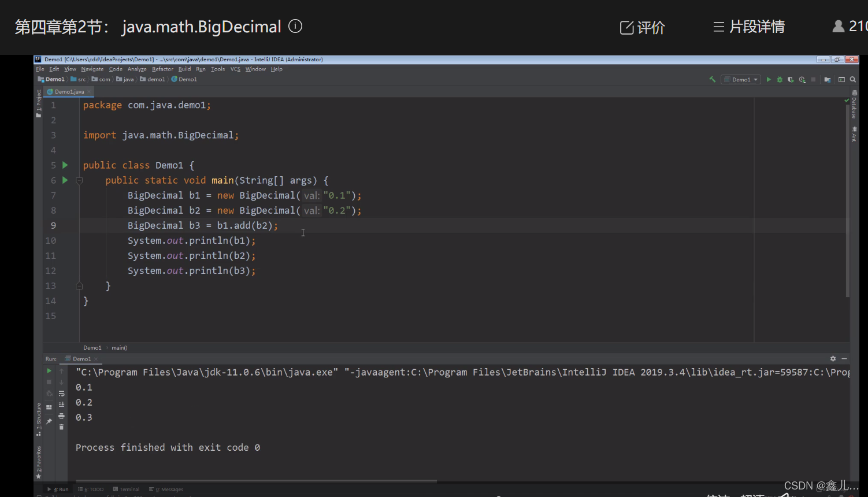Toggle soft-wrap in Run console
868x497 pixels.
click(x=61, y=394)
